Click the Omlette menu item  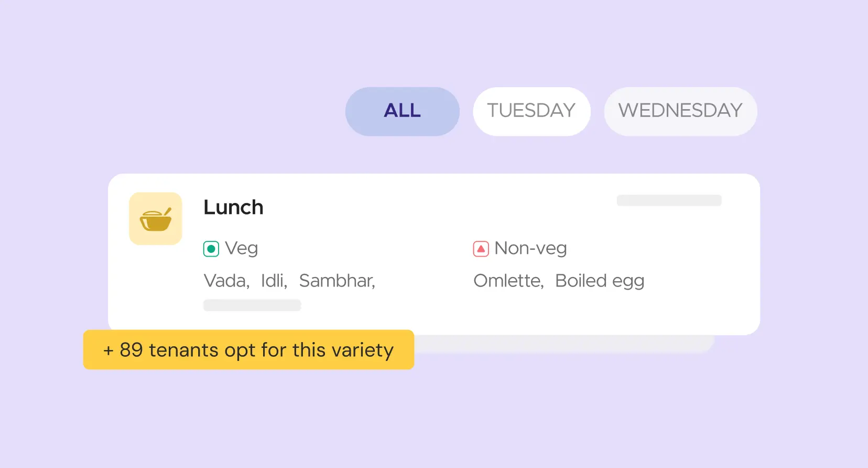click(508, 281)
